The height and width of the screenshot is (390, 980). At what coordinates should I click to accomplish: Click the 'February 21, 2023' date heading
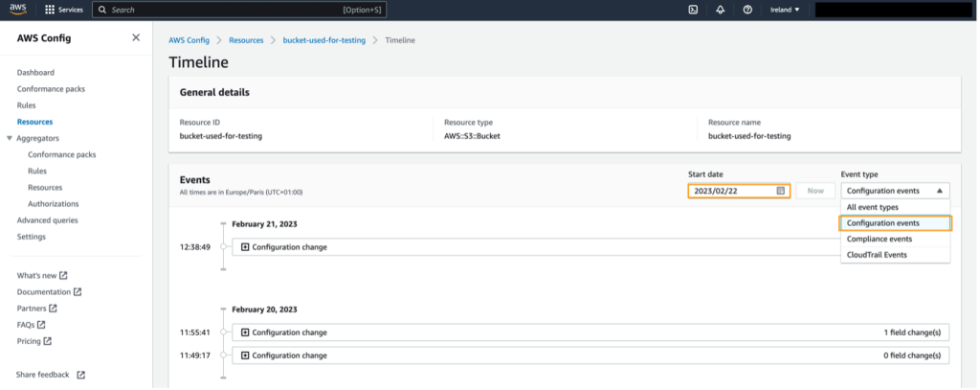click(x=264, y=224)
